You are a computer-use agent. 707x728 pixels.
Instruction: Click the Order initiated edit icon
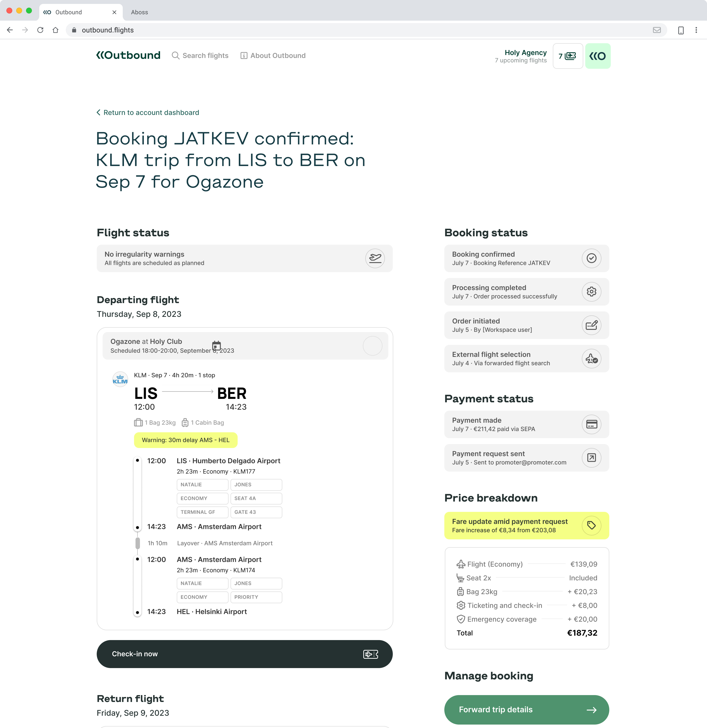[592, 325]
